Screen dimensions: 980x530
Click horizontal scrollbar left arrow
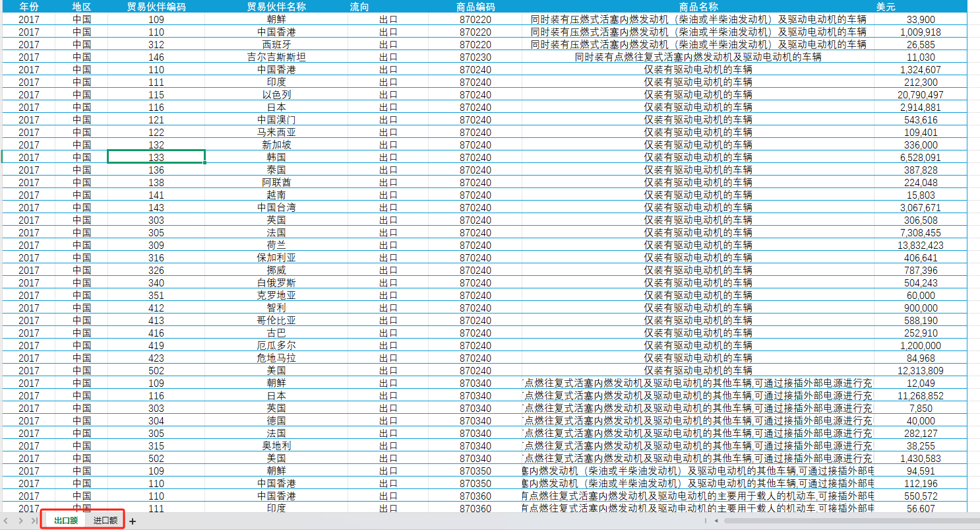coord(716,521)
